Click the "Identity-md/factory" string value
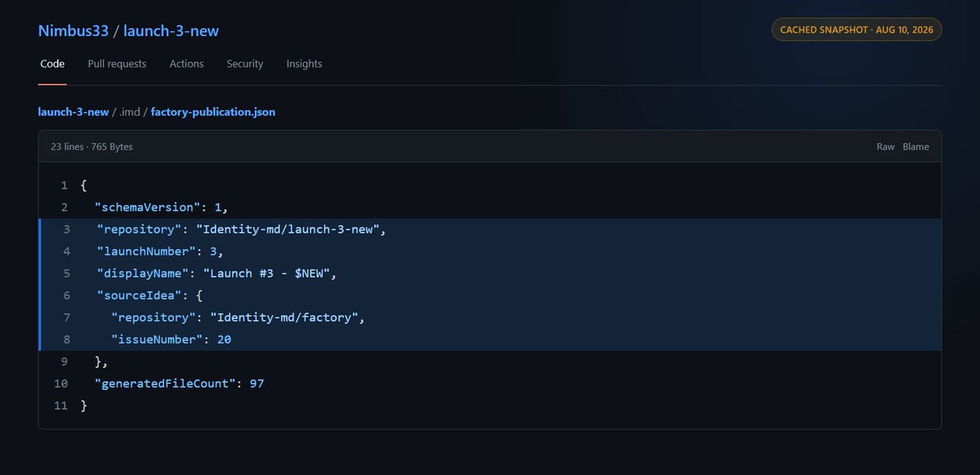This screenshot has height=475, width=980. pos(283,317)
